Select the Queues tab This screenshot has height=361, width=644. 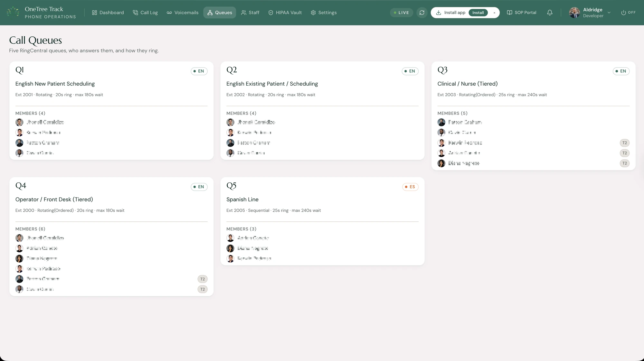tap(220, 13)
